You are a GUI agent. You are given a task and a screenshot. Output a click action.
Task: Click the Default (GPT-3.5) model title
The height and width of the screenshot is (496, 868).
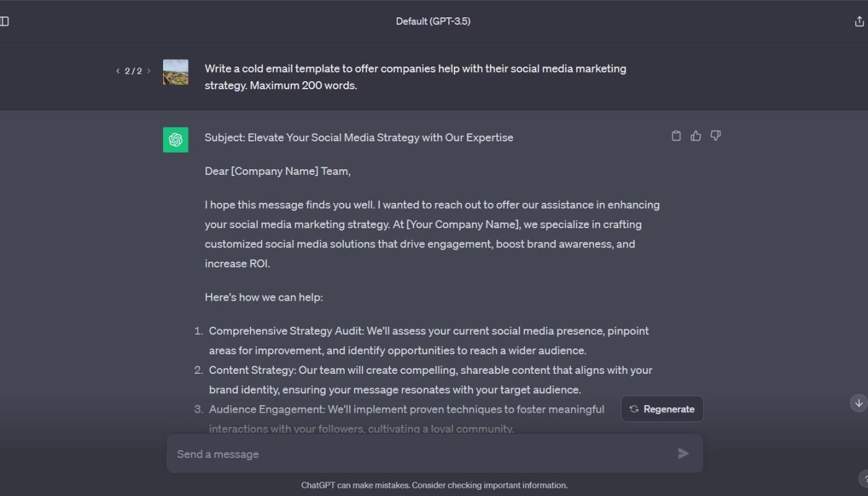coord(433,21)
